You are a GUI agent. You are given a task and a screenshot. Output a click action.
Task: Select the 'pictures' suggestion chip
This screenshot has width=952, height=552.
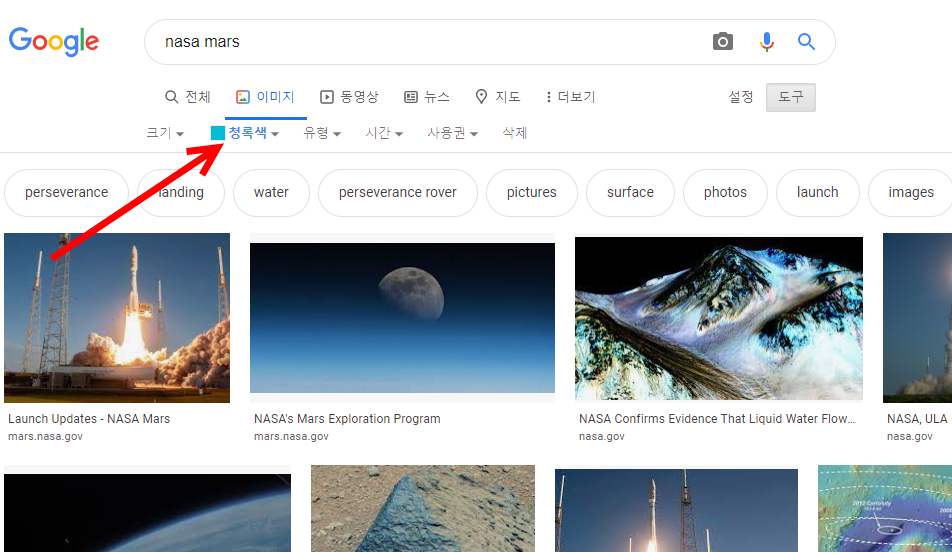532,193
